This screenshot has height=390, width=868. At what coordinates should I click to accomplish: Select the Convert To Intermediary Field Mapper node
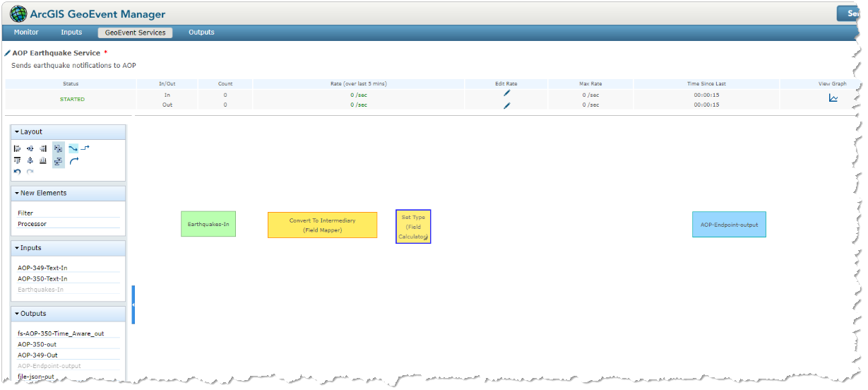322,225
